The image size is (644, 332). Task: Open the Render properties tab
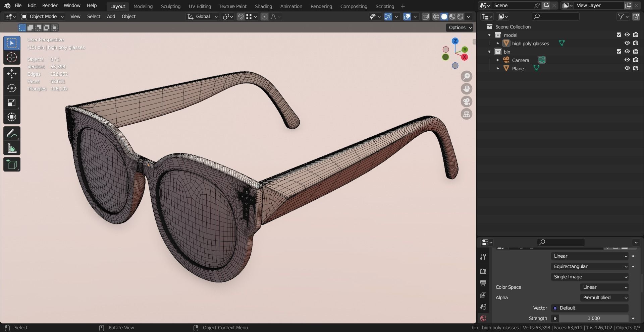(483, 271)
